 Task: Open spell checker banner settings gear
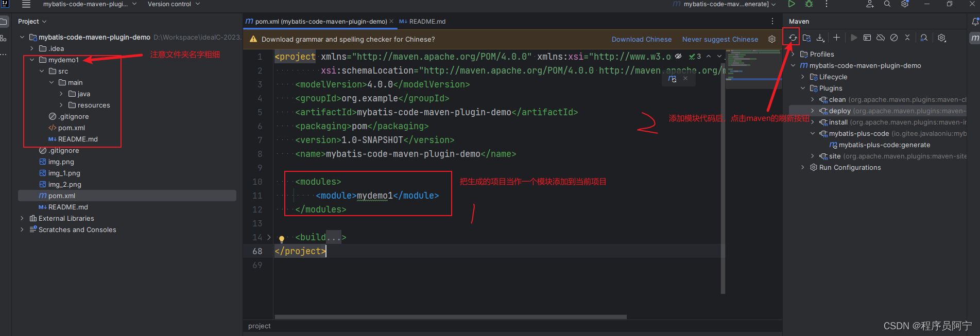[x=772, y=39]
